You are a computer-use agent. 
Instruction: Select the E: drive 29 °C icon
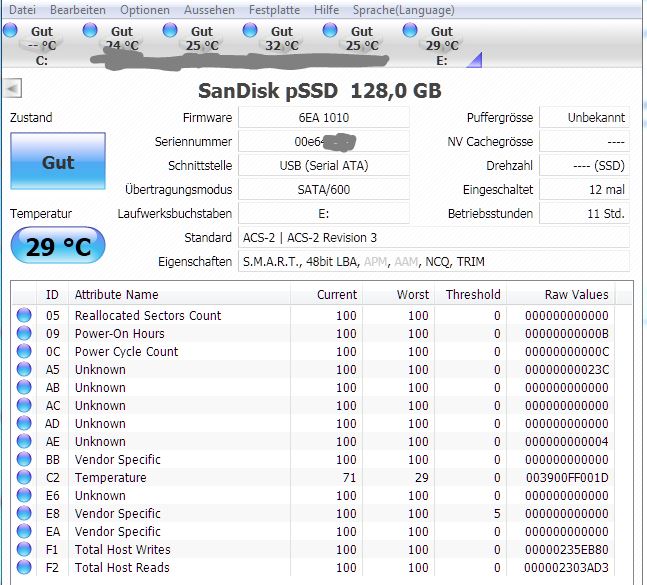pyautogui.click(x=410, y=30)
